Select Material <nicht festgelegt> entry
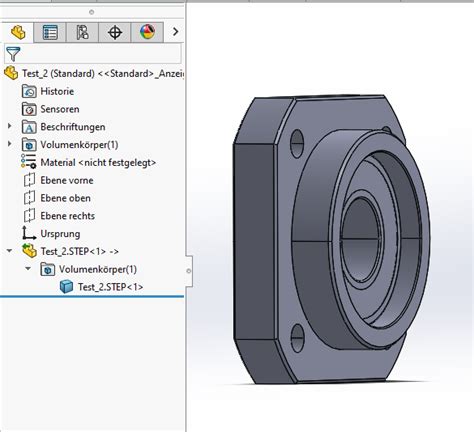Image resolution: width=474 pixels, height=432 pixels. [x=98, y=162]
